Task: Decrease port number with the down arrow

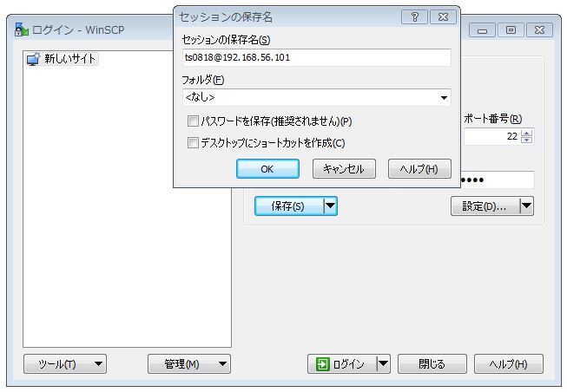Action: pyautogui.click(x=527, y=140)
